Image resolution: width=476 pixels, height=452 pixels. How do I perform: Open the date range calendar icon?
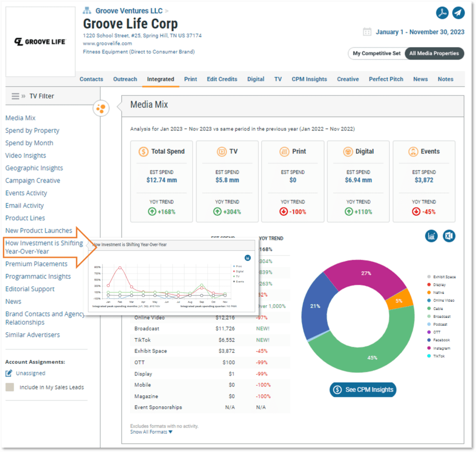point(367,32)
